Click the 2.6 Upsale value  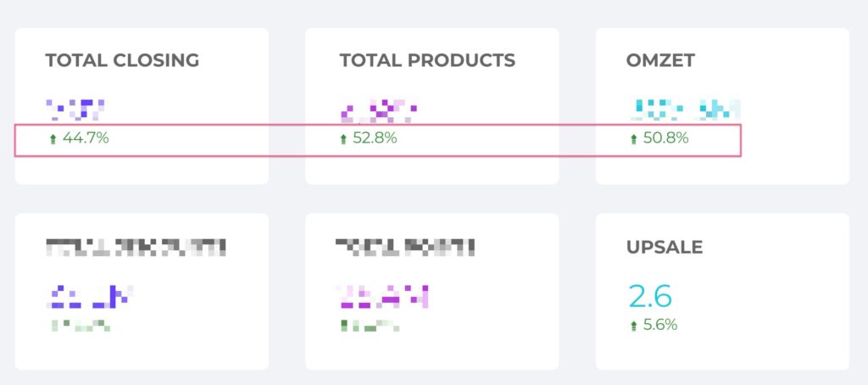[650, 296]
